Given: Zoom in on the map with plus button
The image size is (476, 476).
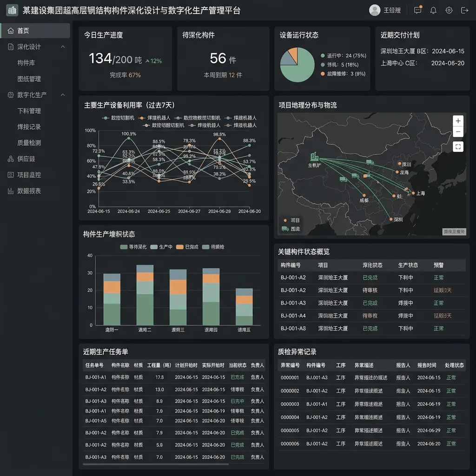Looking at the screenshot, I should click(x=458, y=121).
